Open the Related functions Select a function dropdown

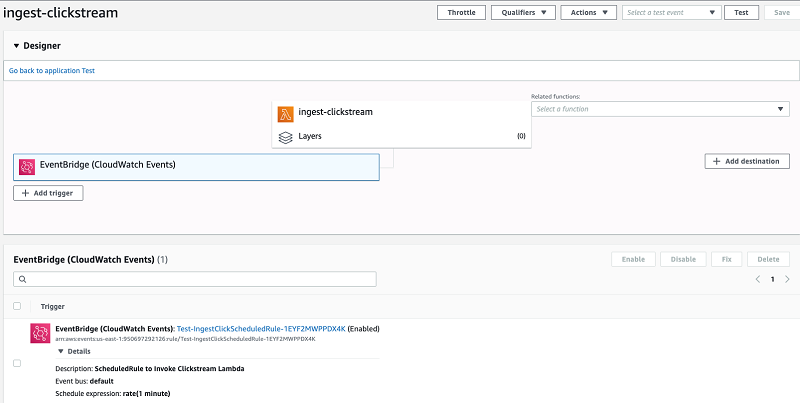click(x=660, y=109)
